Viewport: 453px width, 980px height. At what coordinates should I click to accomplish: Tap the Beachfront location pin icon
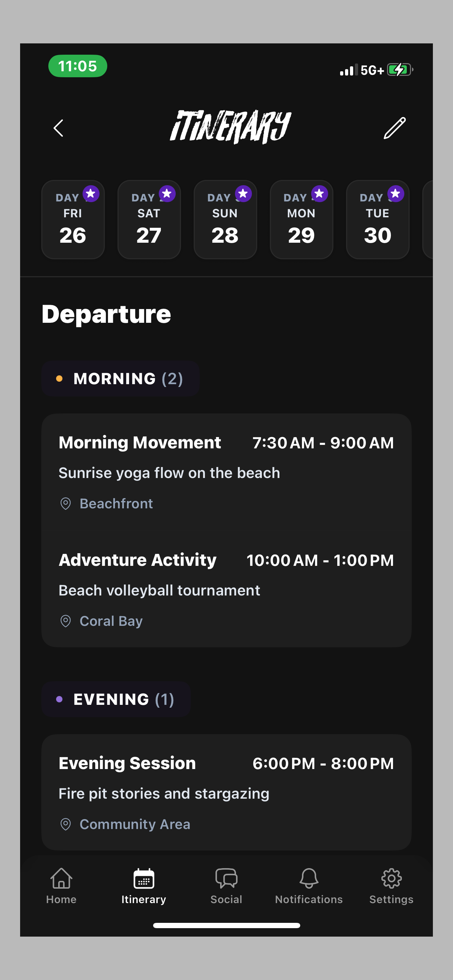(x=66, y=504)
